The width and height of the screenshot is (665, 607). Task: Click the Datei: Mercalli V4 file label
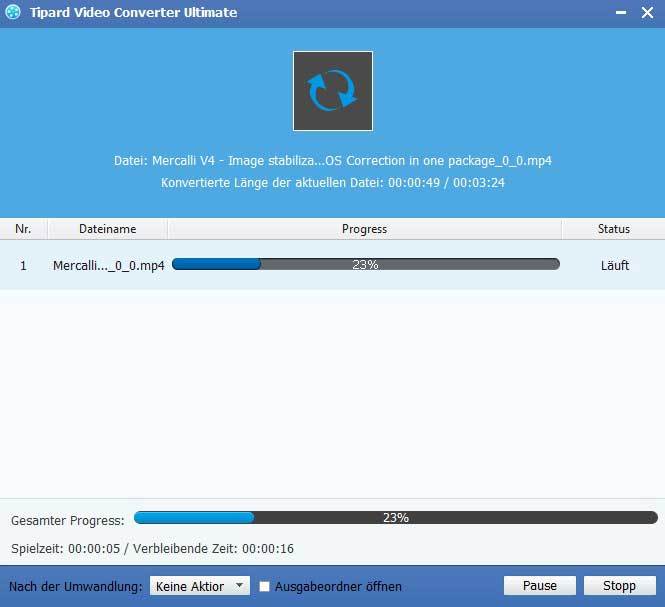(x=333, y=161)
